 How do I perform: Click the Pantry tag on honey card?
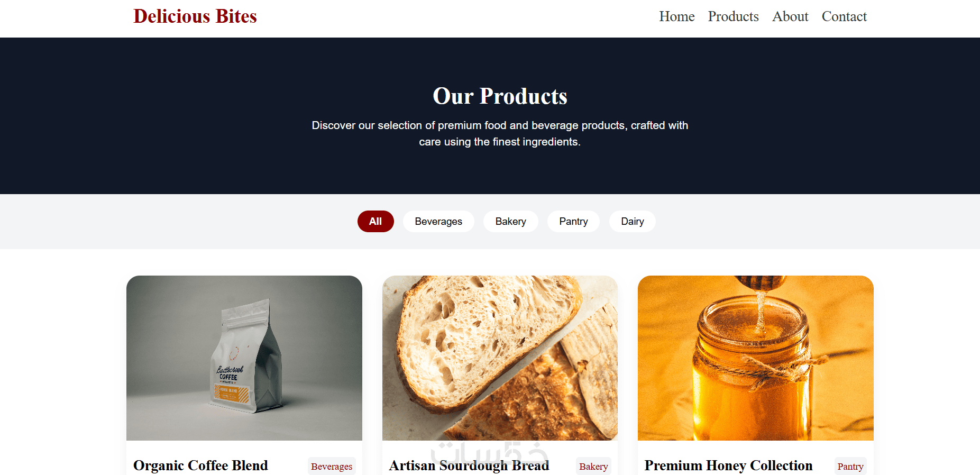[x=850, y=466]
